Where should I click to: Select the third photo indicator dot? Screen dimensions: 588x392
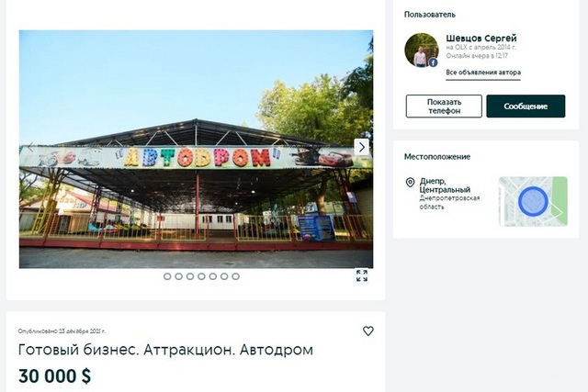click(x=190, y=276)
